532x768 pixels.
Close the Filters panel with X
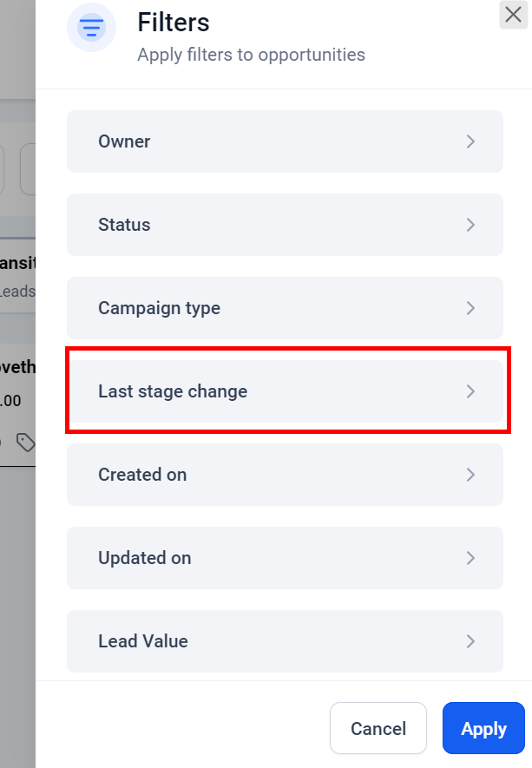click(512, 15)
